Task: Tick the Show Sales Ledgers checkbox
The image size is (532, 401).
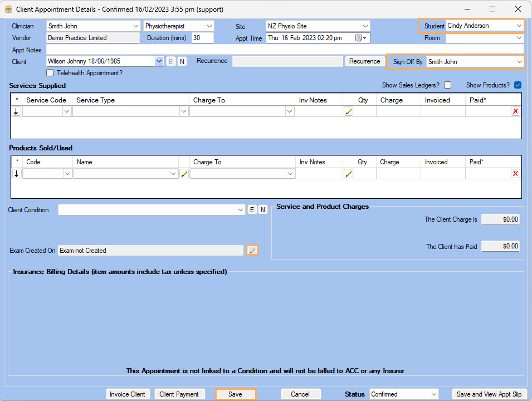Action: (447, 85)
